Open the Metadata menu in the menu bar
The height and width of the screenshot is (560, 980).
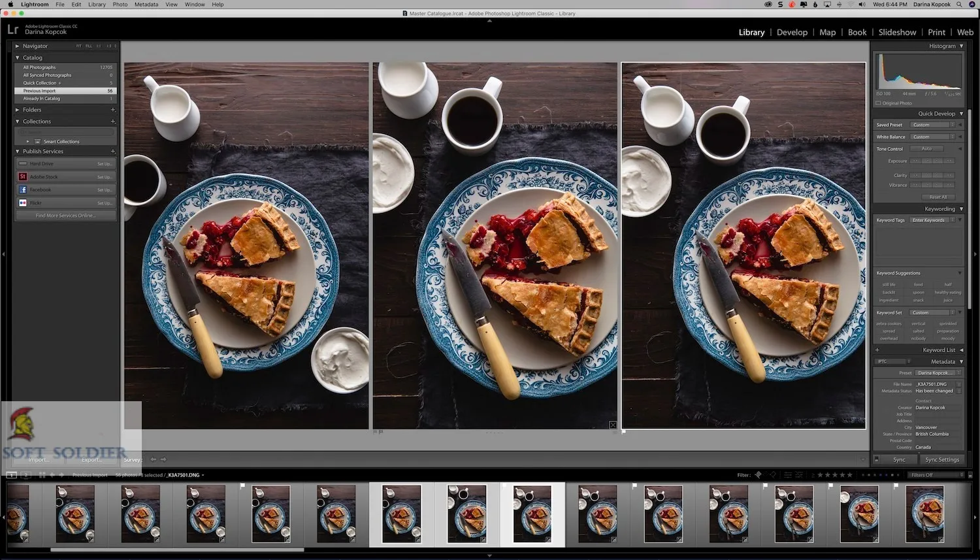click(146, 5)
